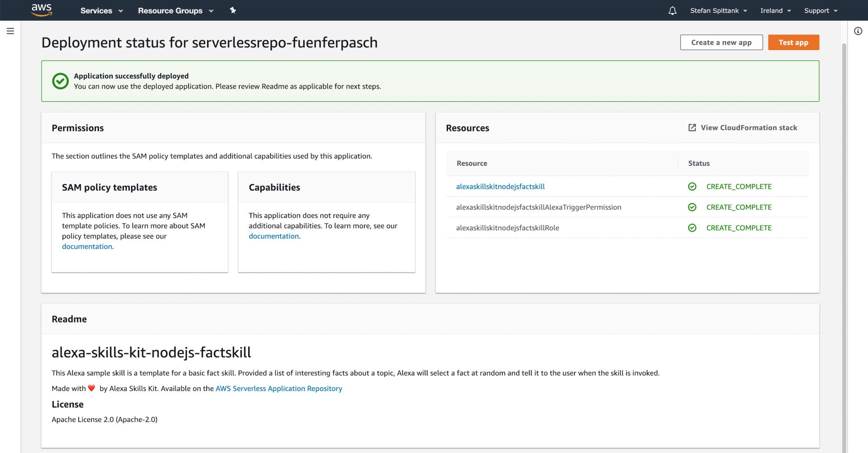Image resolution: width=868 pixels, height=453 pixels.
Task: Open documentation link in SAM policy templates
Action: tap(87, 247)
